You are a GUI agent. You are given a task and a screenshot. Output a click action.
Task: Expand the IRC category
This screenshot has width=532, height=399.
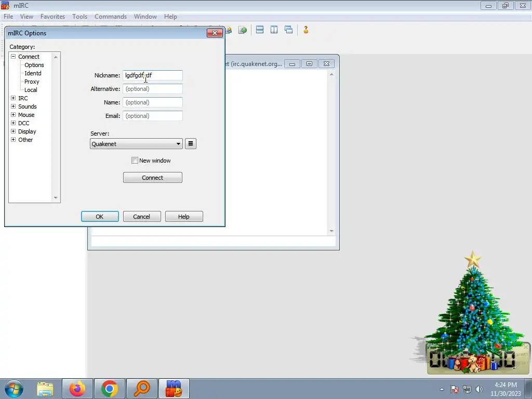pos(13,98)
